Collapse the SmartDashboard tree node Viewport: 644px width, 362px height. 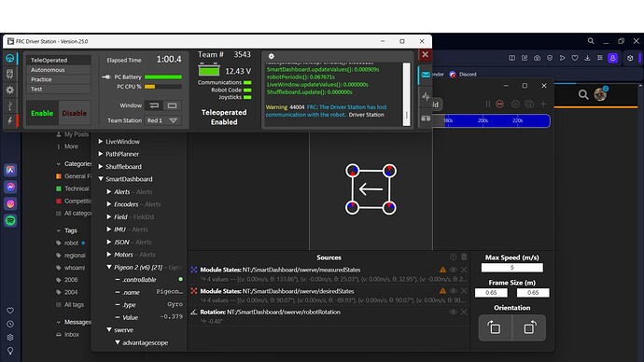click(x=101, y=179)
